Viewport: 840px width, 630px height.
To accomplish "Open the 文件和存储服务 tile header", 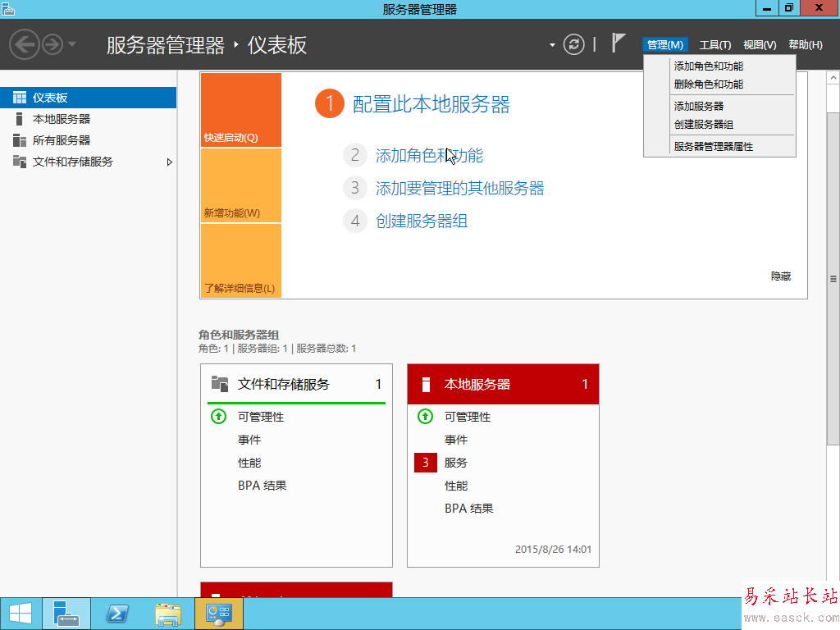I will [296, 384].
